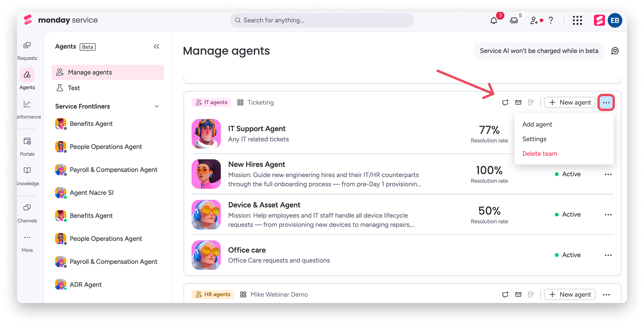Viewport: 644px width, 325px height.
Task: Click the Active status for Device & Asset Agent
Action: tap(568, 214)
